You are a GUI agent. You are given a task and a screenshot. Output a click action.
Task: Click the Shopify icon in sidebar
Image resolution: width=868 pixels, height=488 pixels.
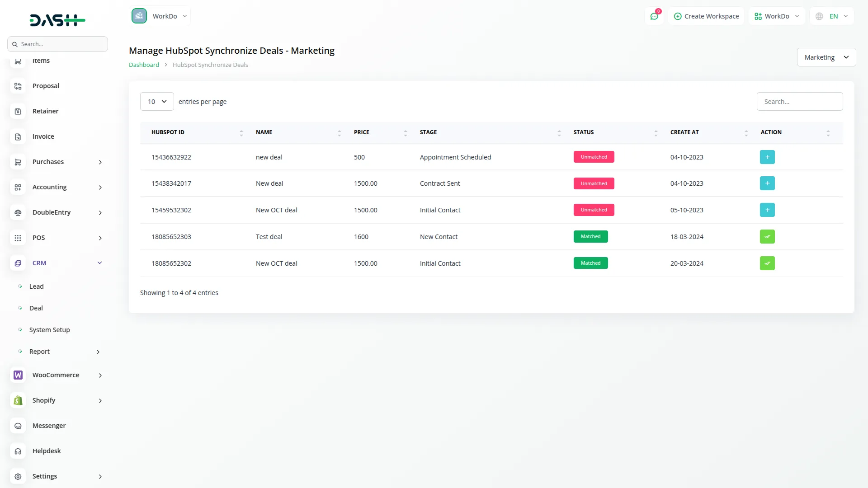coord(18,400)
